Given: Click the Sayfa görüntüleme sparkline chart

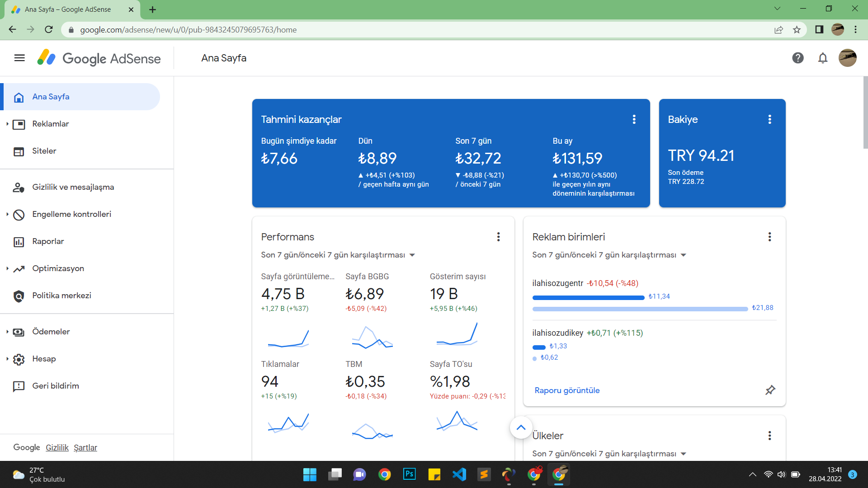Looking at the screenshot, I should (288, 338).
